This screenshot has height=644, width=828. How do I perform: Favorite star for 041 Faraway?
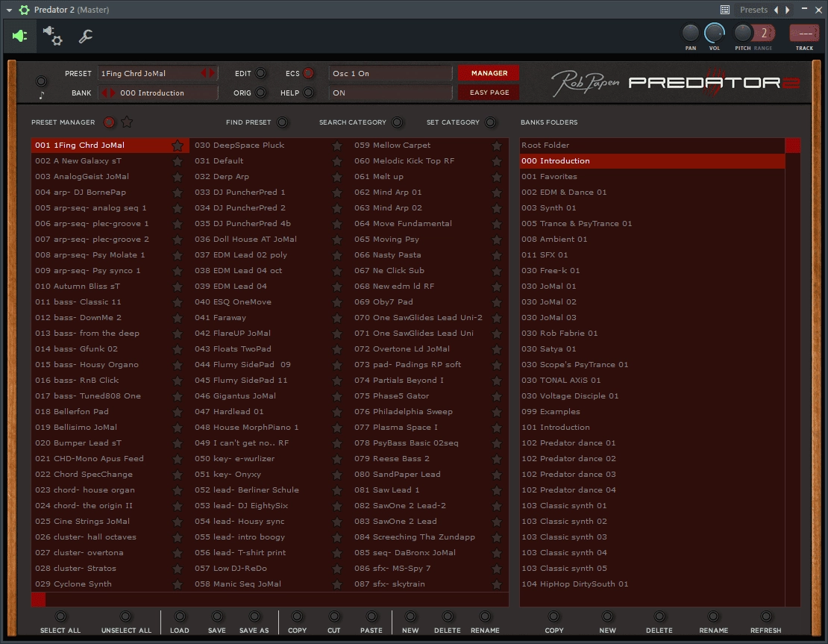(337, 318)
